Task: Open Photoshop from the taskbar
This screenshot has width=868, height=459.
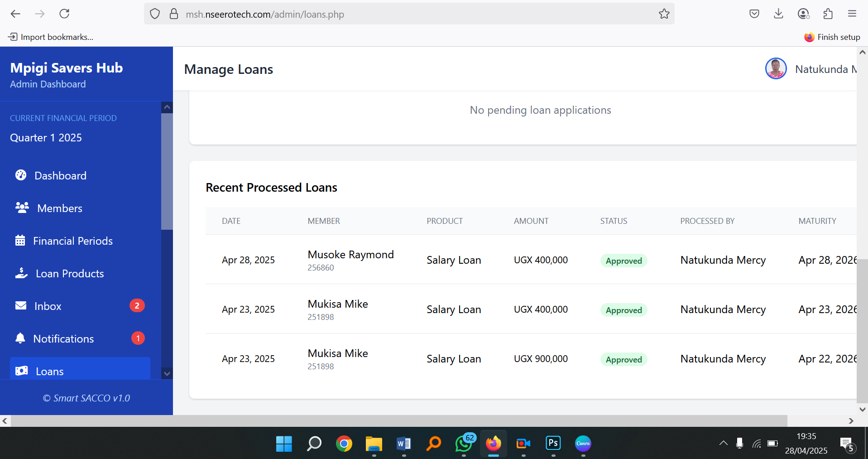Action: pyautogui.click(x=553, y=443)
